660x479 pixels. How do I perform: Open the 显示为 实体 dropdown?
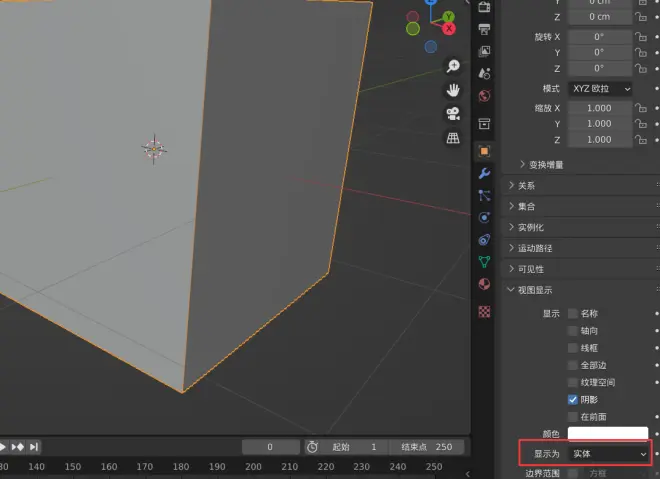608,454
